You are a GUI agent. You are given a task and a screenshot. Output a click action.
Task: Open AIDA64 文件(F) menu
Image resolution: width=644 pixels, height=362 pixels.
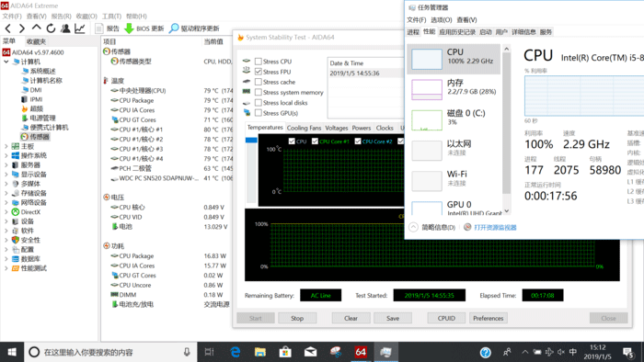pyautogui.click(x=12, y=16)
